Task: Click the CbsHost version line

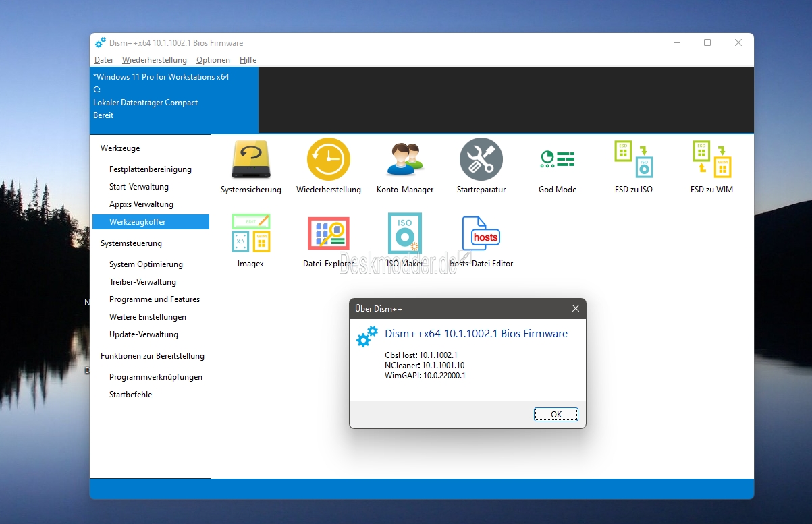Action: click(x=421, y=355)
